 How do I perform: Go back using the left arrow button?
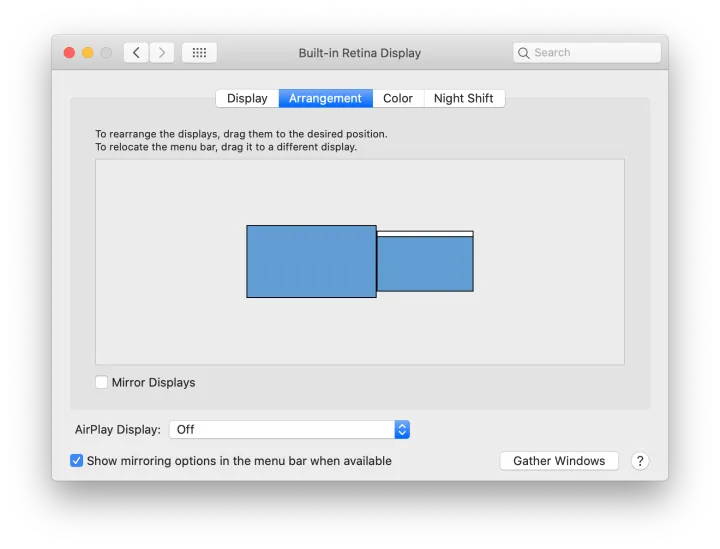136,52
